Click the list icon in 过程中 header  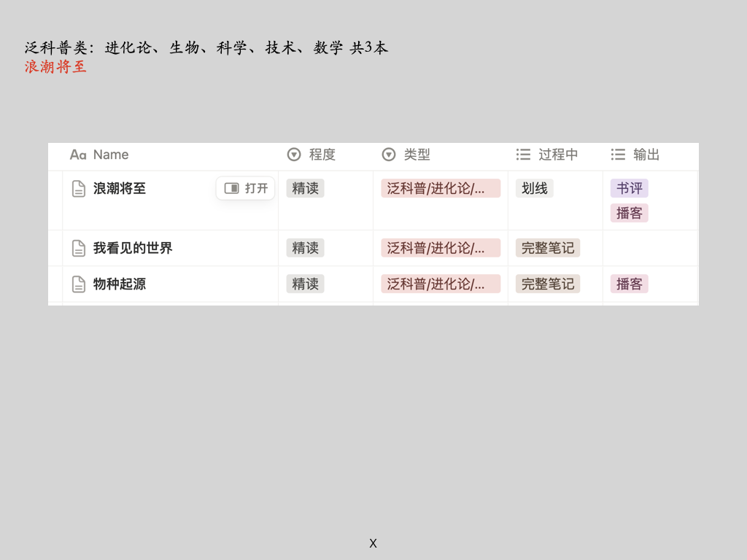(523, 155)
